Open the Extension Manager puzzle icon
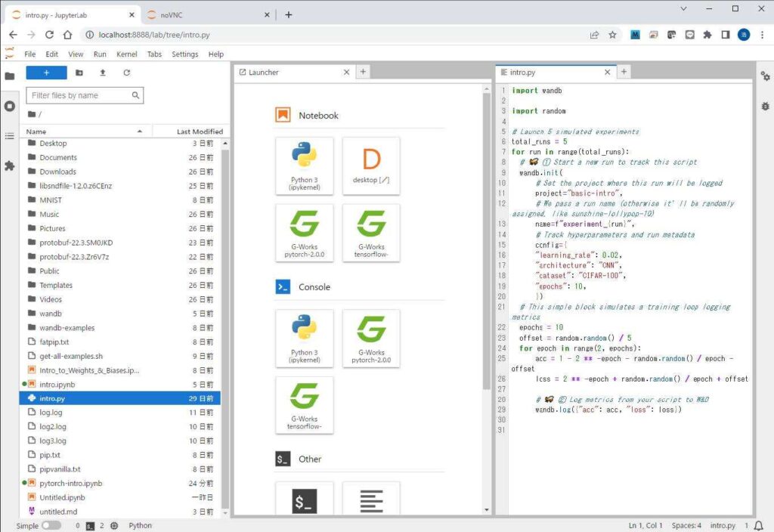 pos(10,166)
